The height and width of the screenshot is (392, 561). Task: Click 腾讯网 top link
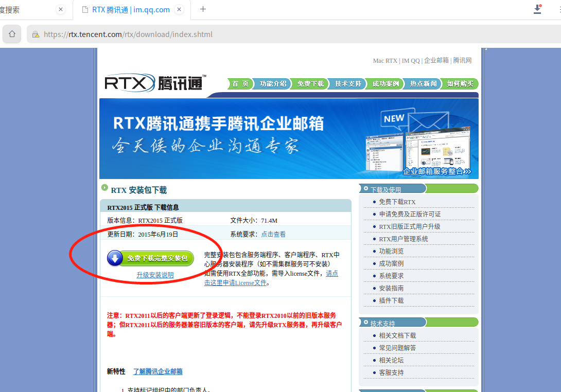pos(462,60)
